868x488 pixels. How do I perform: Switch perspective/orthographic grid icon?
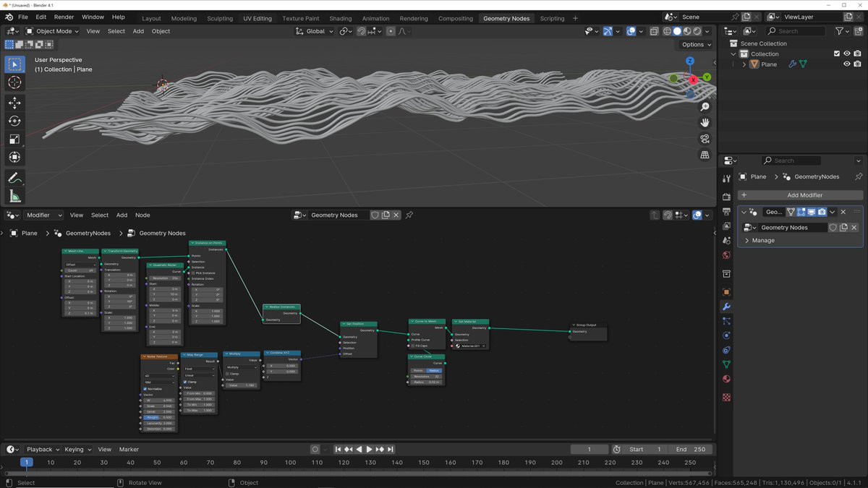pyautogui.click(x=705, y=155)
